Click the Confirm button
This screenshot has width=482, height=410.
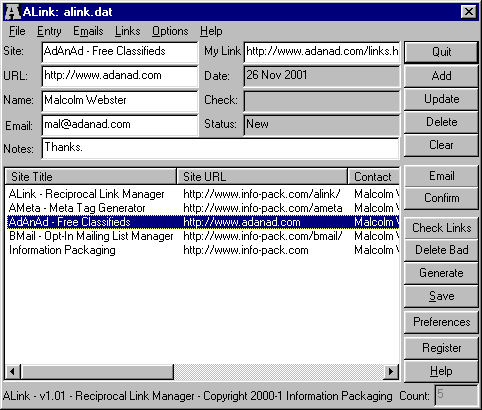point(441,198)
